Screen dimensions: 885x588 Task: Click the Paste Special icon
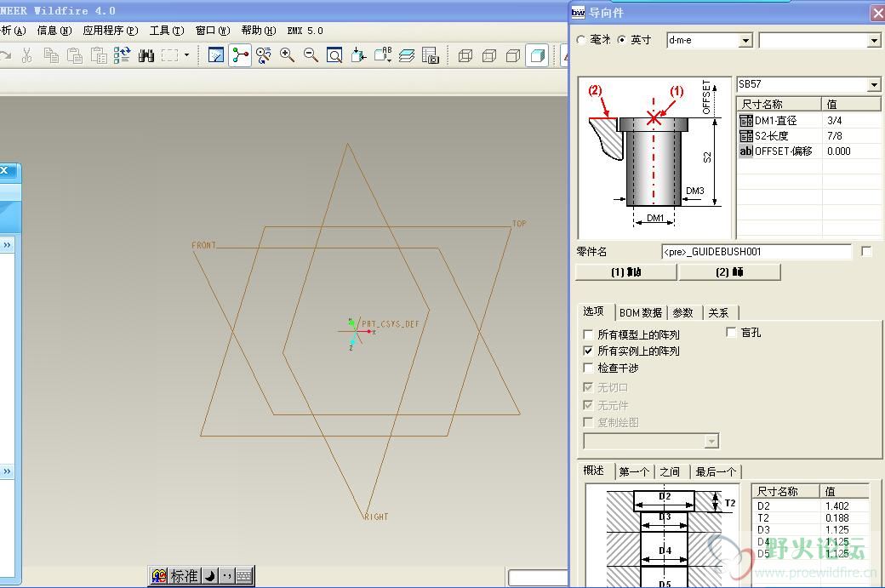(x=99, y=54)
